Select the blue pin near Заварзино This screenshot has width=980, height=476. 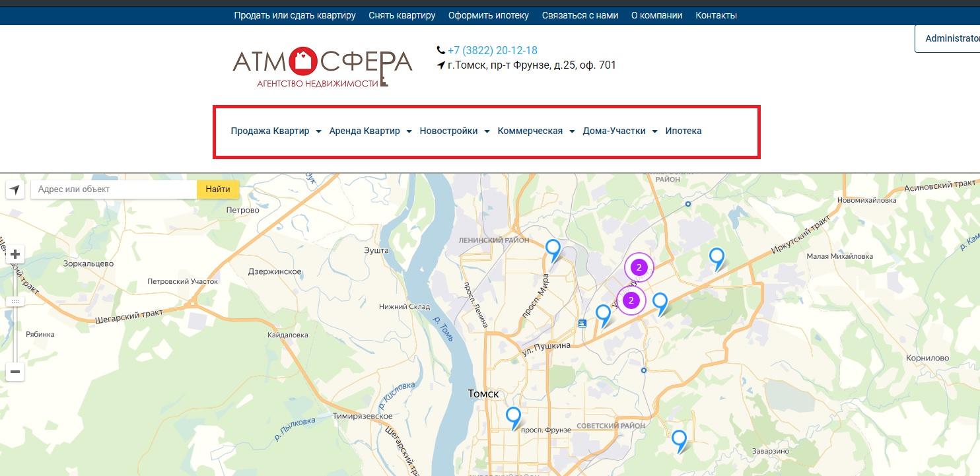pyautogui.click(x=680, y=441)
